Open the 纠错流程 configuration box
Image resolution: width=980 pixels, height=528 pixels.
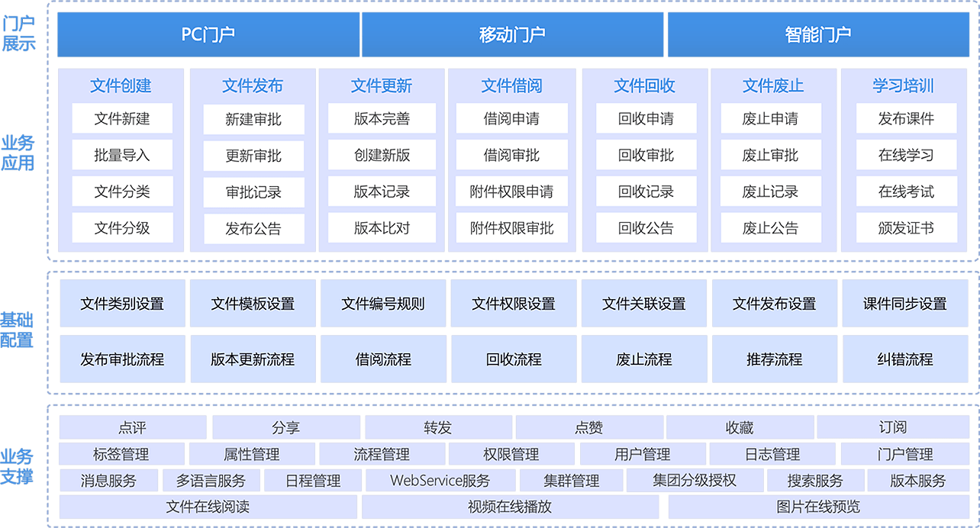point(904,359)
